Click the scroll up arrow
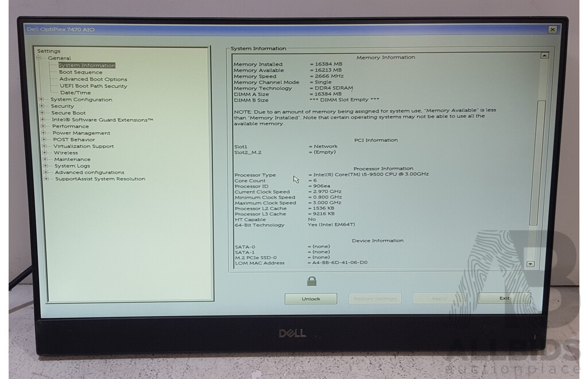The height and width of the screenshot is (379, 588). click(544, 56)
